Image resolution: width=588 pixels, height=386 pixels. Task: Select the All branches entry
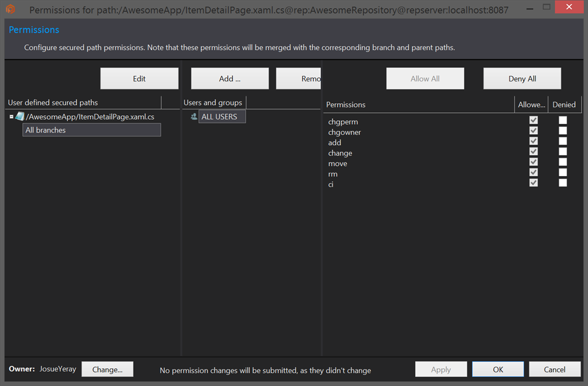click(x=92, y=130)
